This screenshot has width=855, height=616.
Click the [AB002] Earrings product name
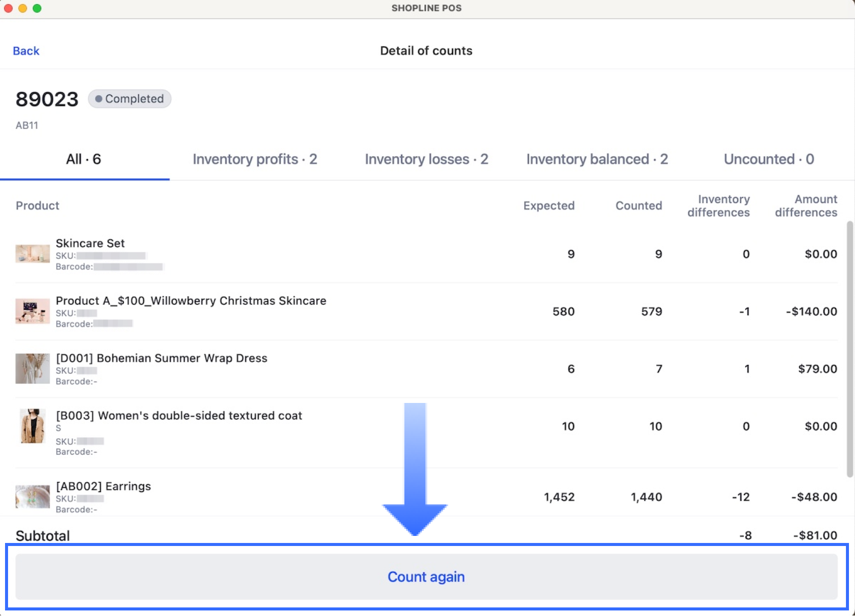pyautogui.click(x=103, y=486)
